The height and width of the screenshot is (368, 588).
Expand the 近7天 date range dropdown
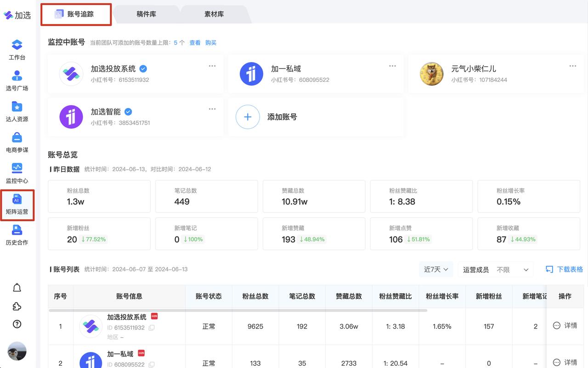click(436, 270)
